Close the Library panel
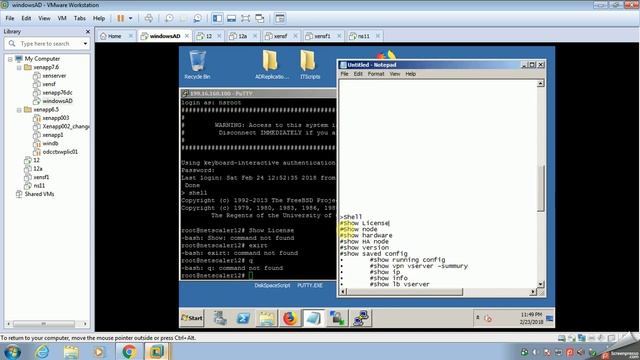 click(x=88, y=31)
